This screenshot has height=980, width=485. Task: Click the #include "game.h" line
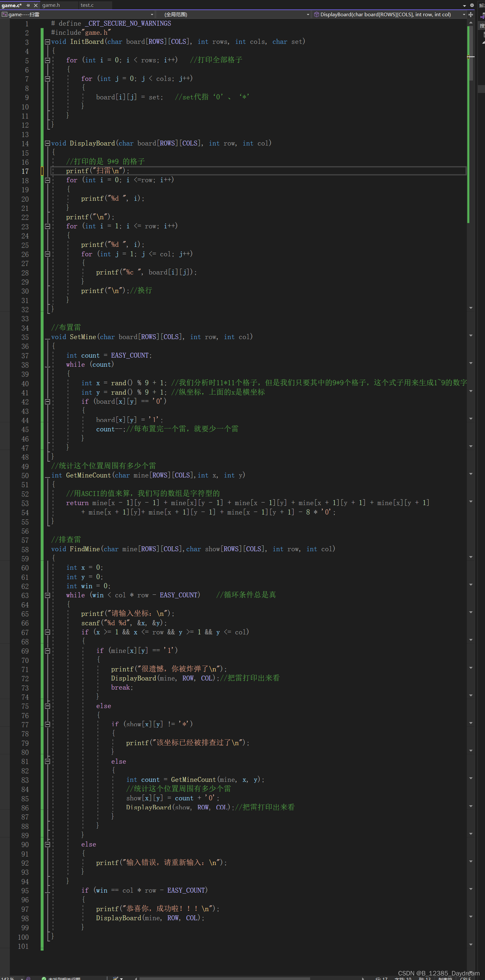(81, 33)
